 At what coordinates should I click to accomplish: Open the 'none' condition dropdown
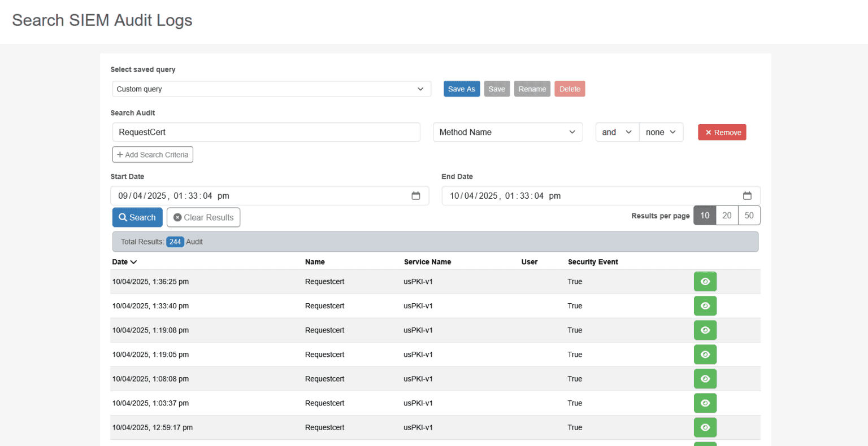click(661, 132)
